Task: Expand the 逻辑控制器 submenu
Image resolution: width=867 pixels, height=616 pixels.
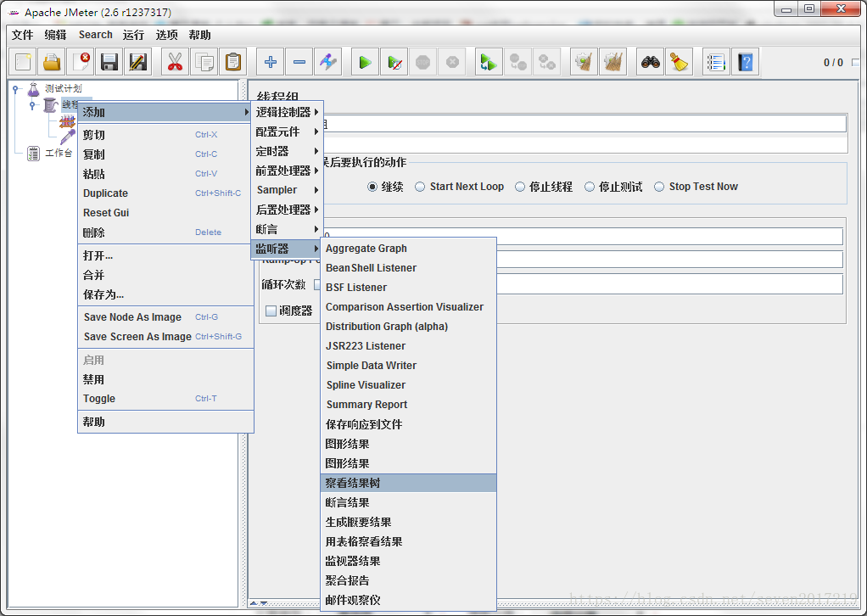Action: click(287, 112)
